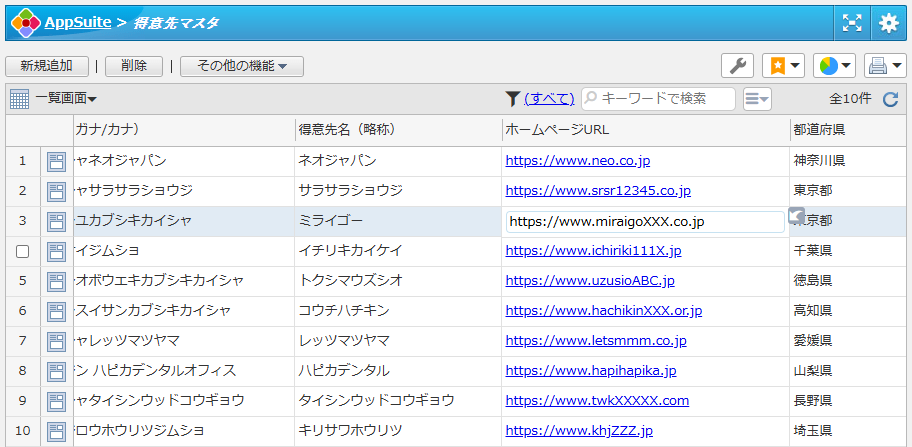Open the filter funnel icon

coord(512,98)
